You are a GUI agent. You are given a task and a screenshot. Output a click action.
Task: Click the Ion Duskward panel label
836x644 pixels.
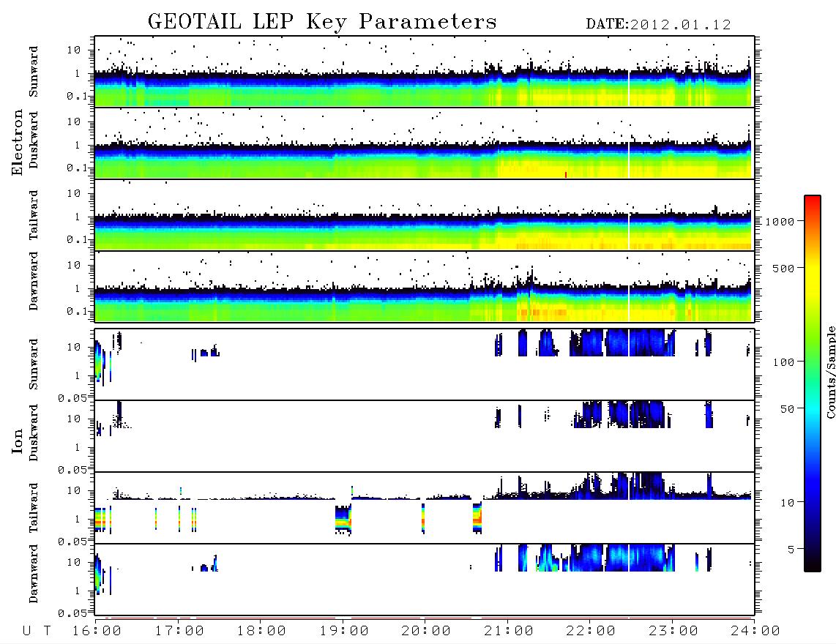pos(34,433)
